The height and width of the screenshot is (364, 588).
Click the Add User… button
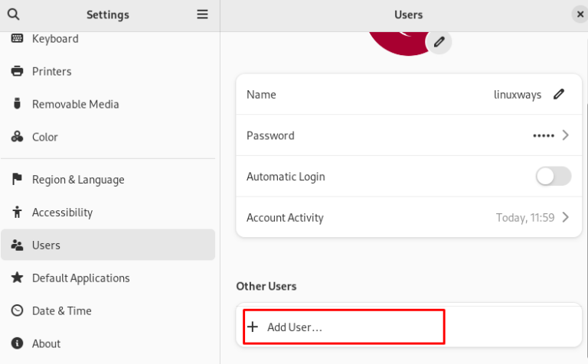coord(295,327)
